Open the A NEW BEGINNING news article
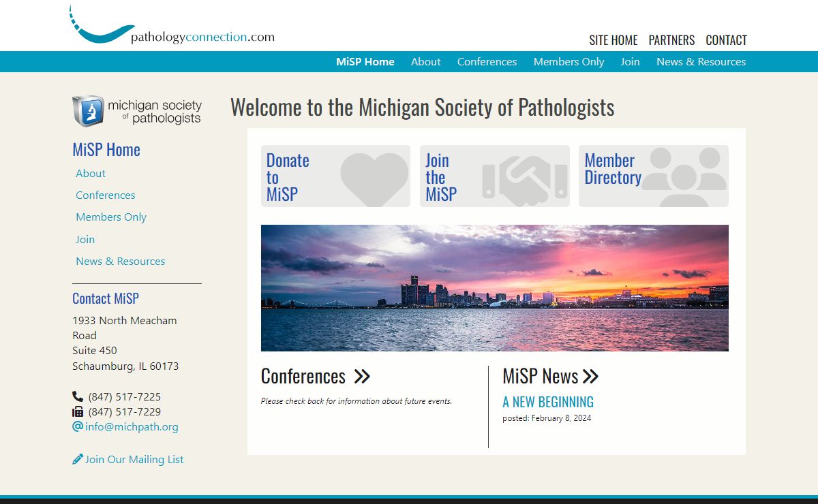The image size is (818, 504). (x=548, y=402)
